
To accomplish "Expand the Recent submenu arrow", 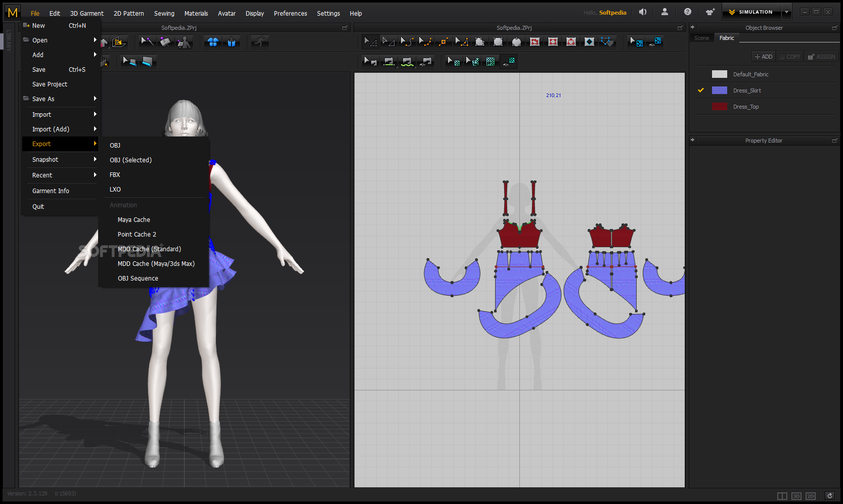I will [x=95, y=175].
